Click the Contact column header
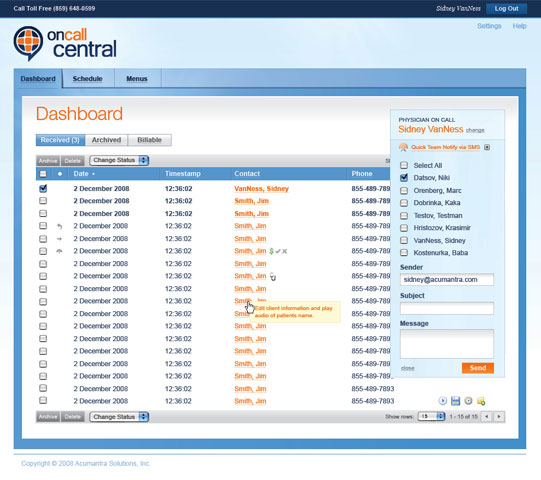This screenshot has height=480, width=541. (247, 174)
